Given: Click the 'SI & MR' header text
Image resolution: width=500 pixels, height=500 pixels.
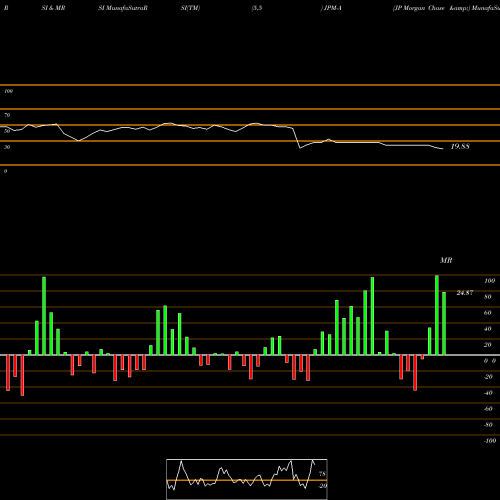Looking at the screenshot, I should pyautogui.click(x=53, y=8).
